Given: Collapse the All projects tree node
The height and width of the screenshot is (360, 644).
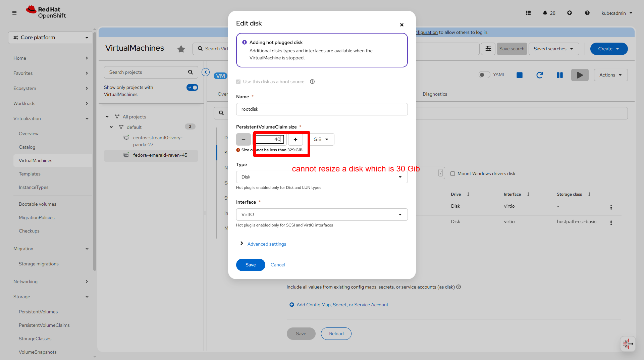Looking at the screenshot, I should coord(107,117).
